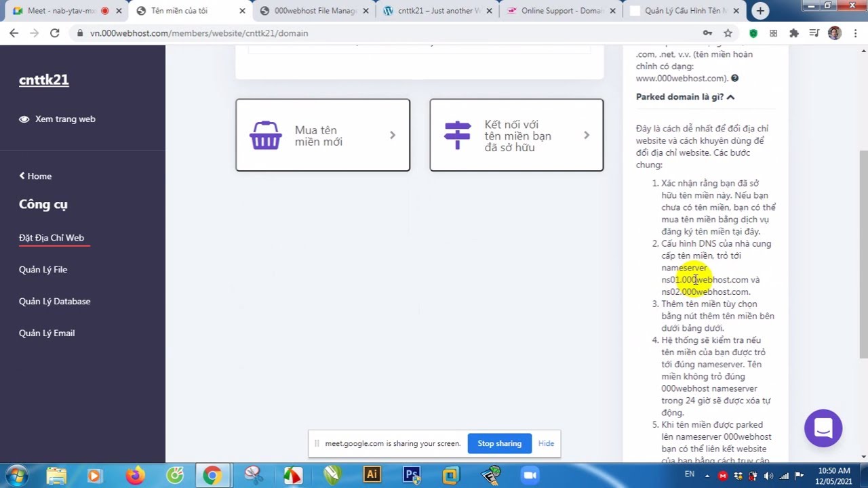The height and width of the screenshot is (488, 868).
Task: Open the Chrome profile avatar
Action: 835,33
